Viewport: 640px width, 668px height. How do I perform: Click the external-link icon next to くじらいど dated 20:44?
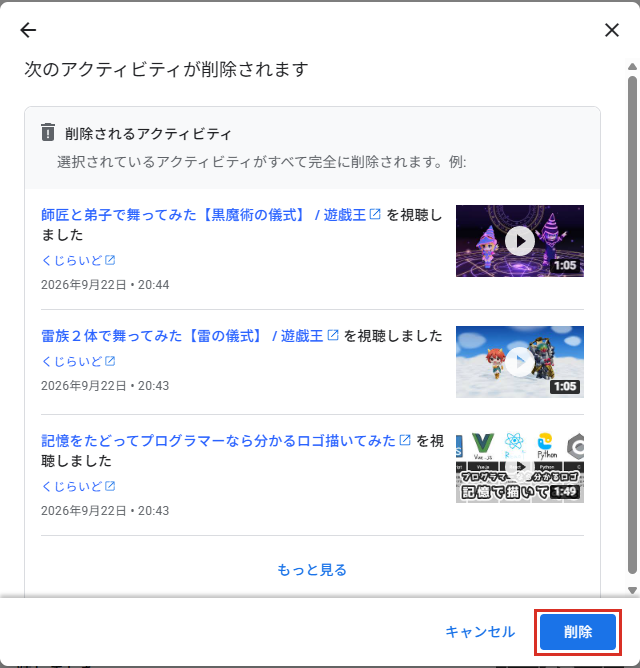point(110,260)
